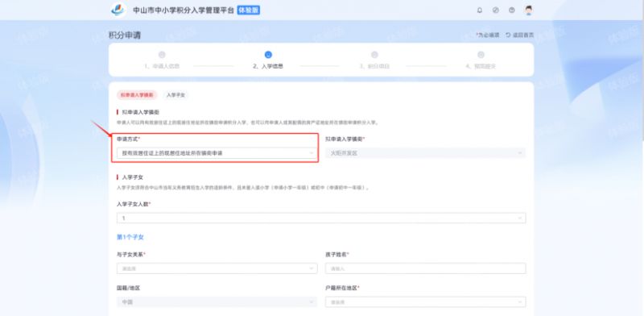Open help via the question mark icon
The width and height of the screenshot is (644, 316).
512,10
